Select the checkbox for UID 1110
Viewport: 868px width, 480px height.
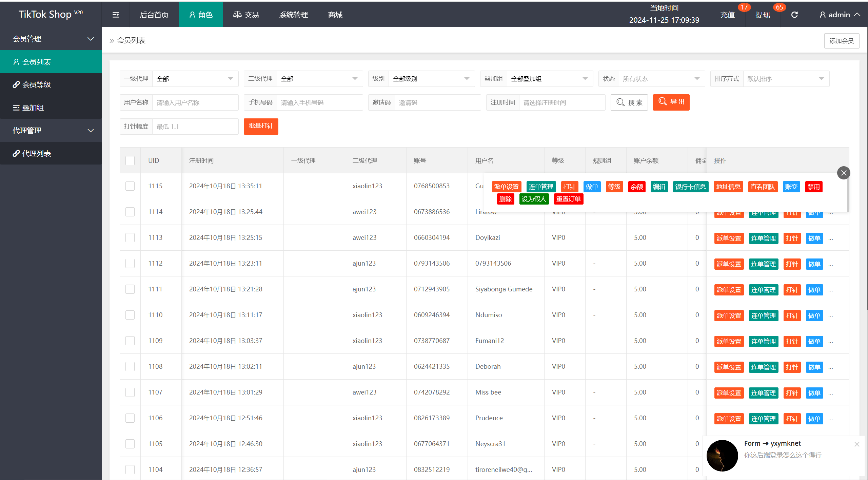click(130, 315)
